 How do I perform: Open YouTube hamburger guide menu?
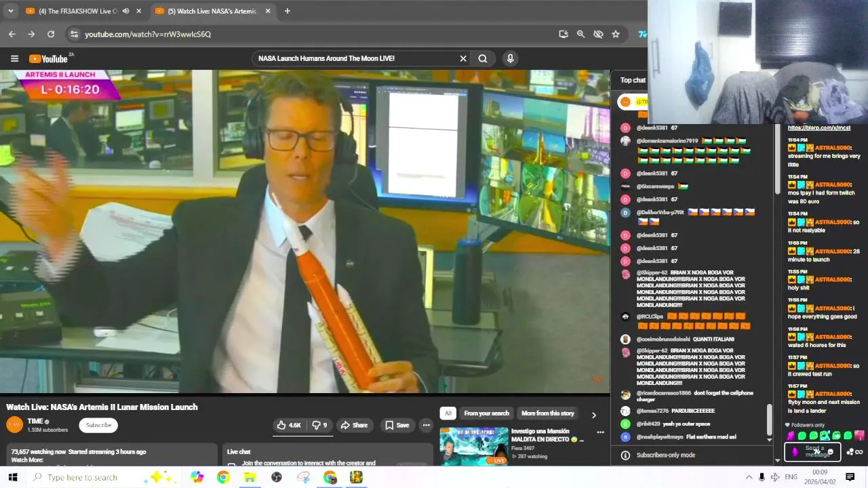click(14, 58)
